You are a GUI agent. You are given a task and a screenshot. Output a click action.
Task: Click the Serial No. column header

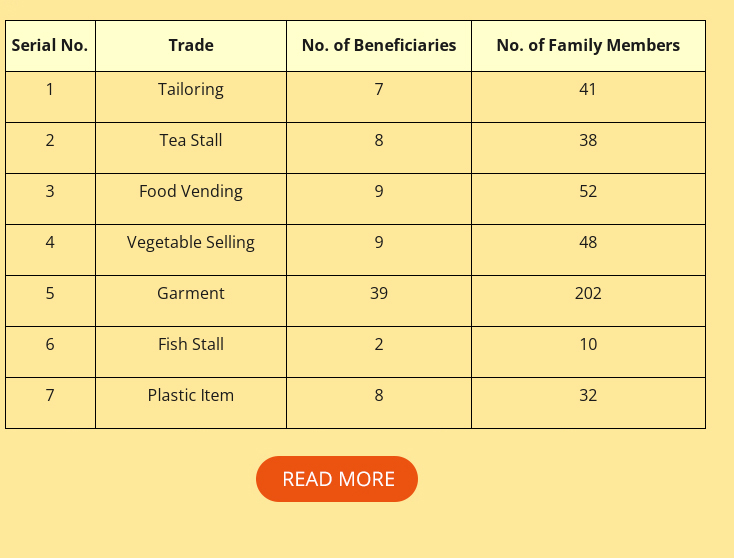click(x=50, y=46)
